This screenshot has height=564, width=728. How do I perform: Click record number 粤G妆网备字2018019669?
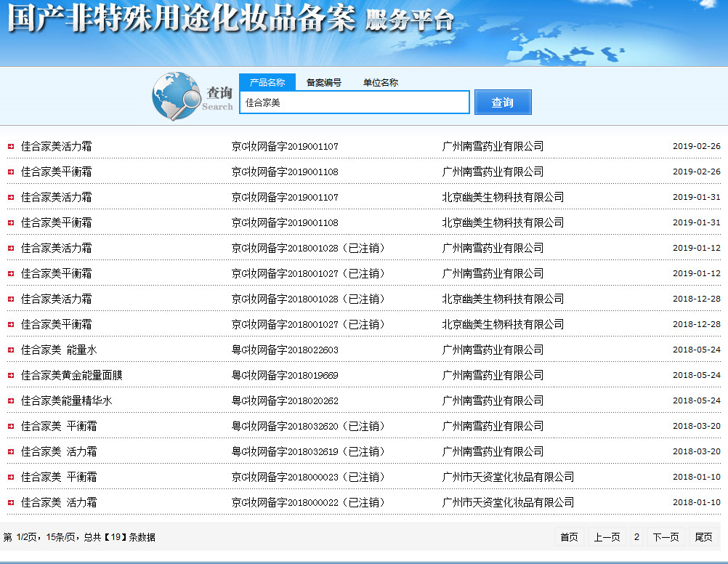coord(285,376)
